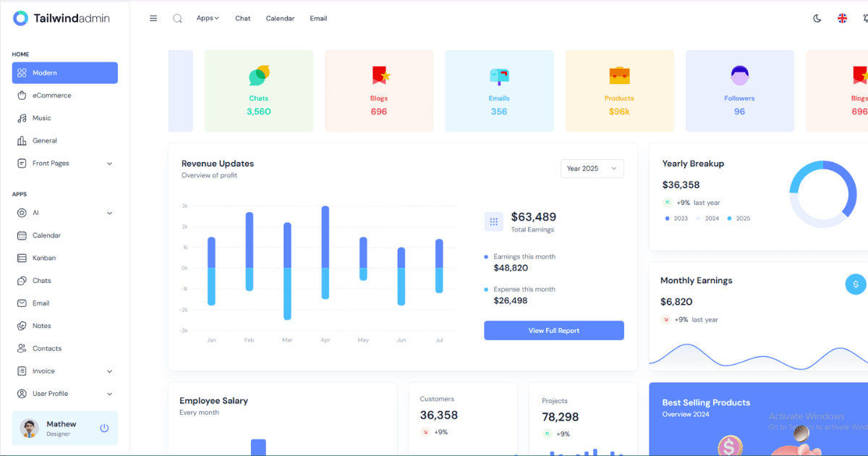Toggle Earnings this month legend marker
This screenshot has width=868, height=456.
486,257
